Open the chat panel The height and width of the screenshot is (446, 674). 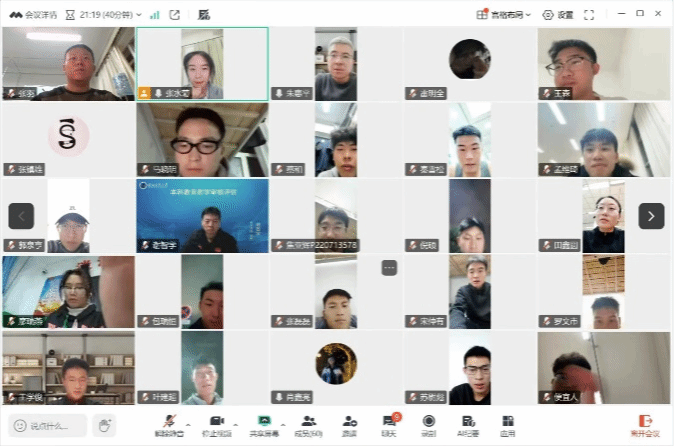pos(389,423)
